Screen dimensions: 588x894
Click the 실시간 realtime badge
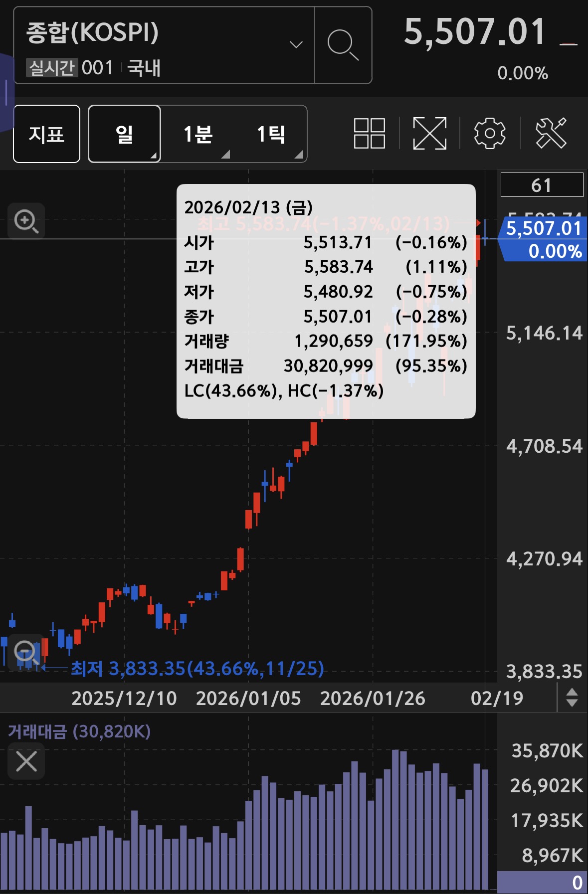click(52, 67)
